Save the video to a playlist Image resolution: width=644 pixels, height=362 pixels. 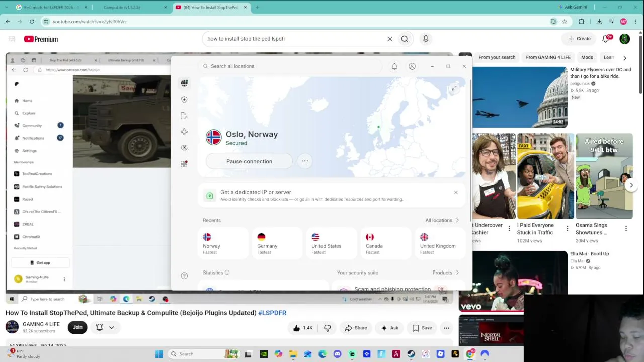pyautogui.click(x=422, y=328)
